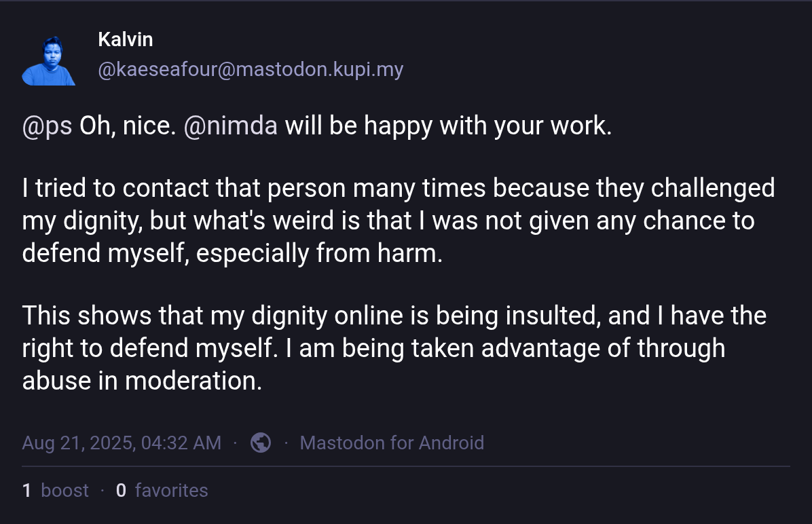Image resolution: width=812 pixels, height=524 pixels.
Task: Click paragraph about abuse in moderation
Action: [x=394, y=348]
